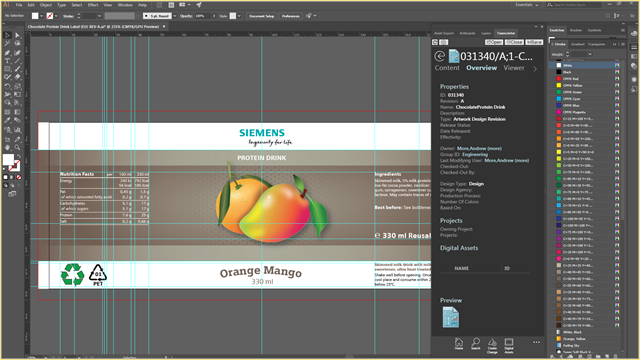Switch to Layers panel tab

point(486,33)
